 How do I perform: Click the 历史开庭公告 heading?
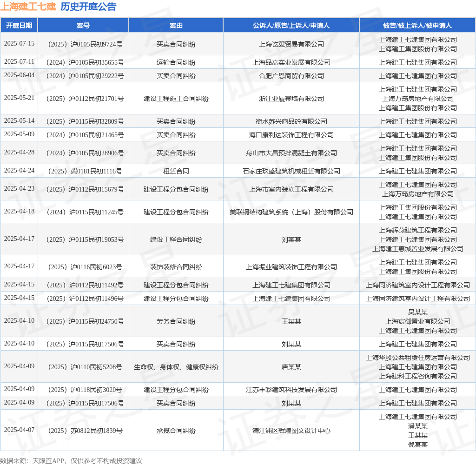point(88,7)
